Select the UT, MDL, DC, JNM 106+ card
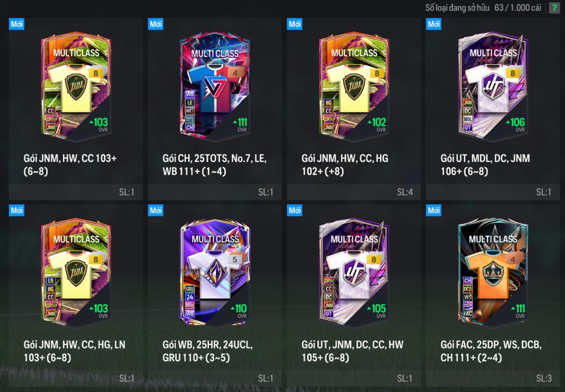Image resolution: width=565 pixels, height=392 pixels. point(492,109)
